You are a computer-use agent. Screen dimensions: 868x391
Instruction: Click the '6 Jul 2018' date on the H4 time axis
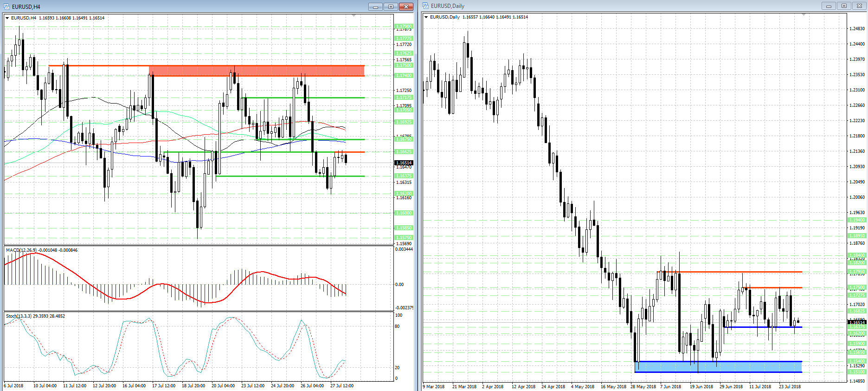pos(13,386)
